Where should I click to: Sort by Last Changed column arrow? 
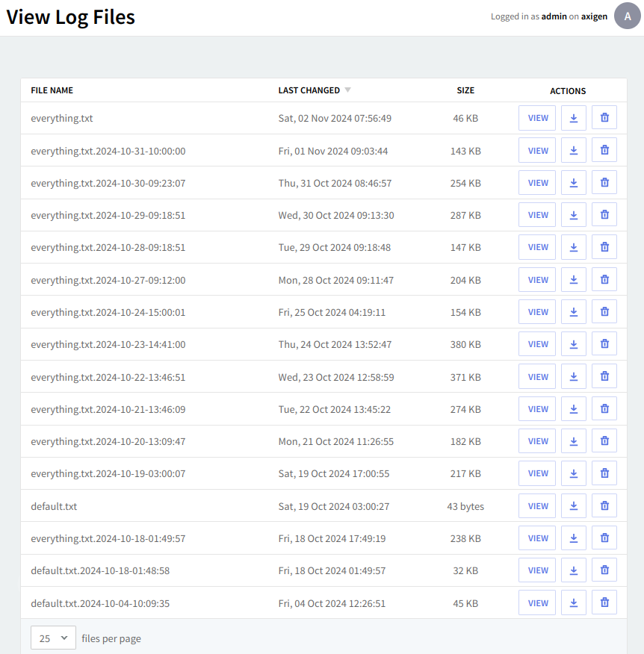[347, 90]
